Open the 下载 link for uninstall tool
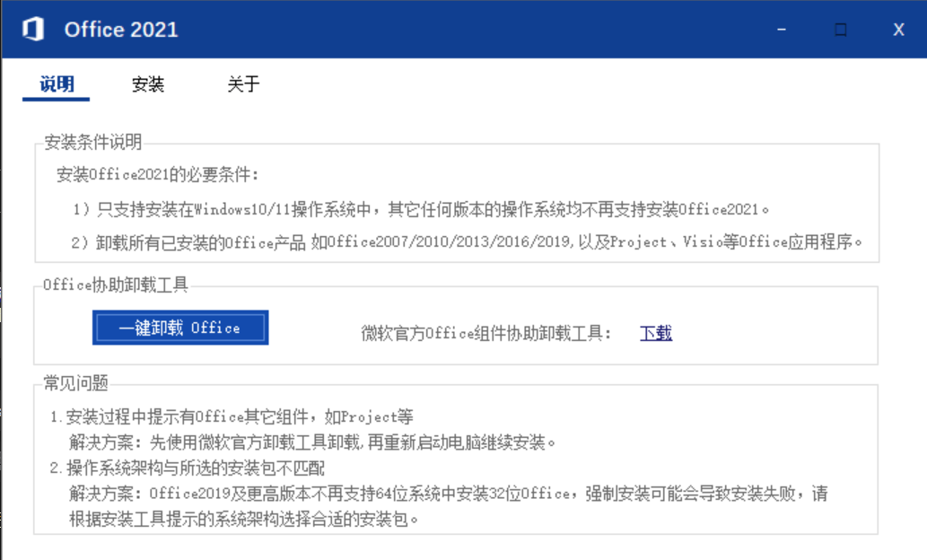The width and height of the screenshot is (927, 560). point(656,333)
